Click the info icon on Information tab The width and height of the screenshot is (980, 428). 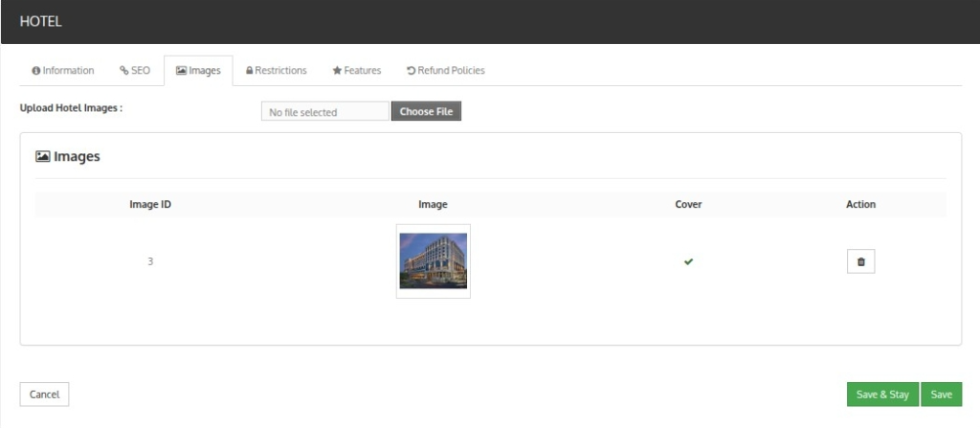click(35, 71)
